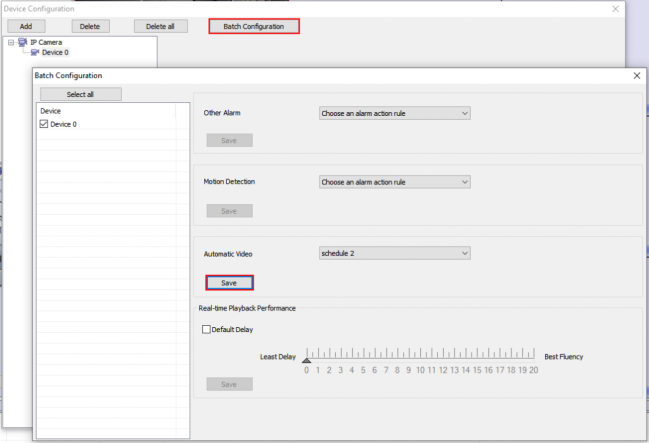Click the IP Camera network icon in tree

click(x=23, y=42)
